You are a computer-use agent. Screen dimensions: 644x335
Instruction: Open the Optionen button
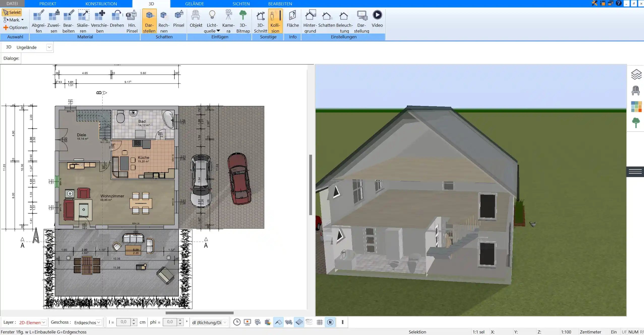point(15,27)
